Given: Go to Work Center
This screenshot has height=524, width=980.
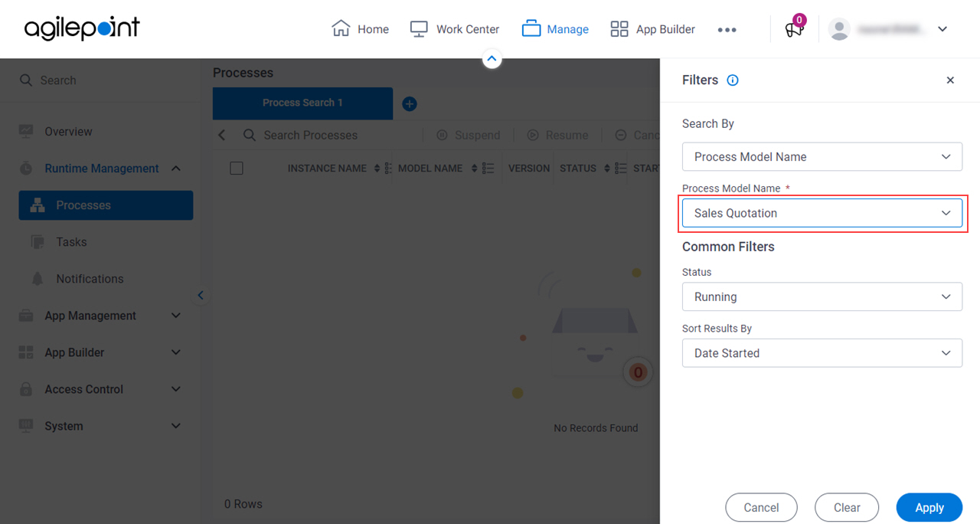Looking at the screenshot, I should 455,29.
